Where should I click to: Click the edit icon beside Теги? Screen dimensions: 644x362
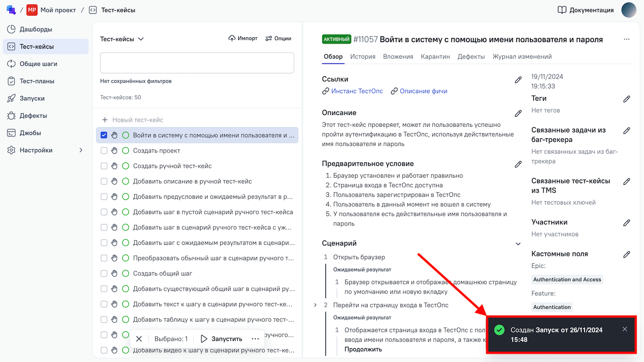tap(627, 99)
